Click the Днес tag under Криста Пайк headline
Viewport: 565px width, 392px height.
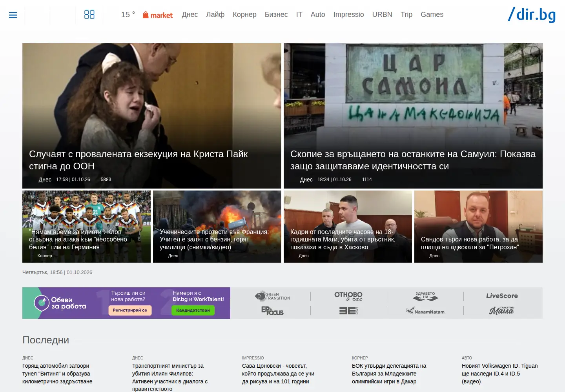point(45,180)
